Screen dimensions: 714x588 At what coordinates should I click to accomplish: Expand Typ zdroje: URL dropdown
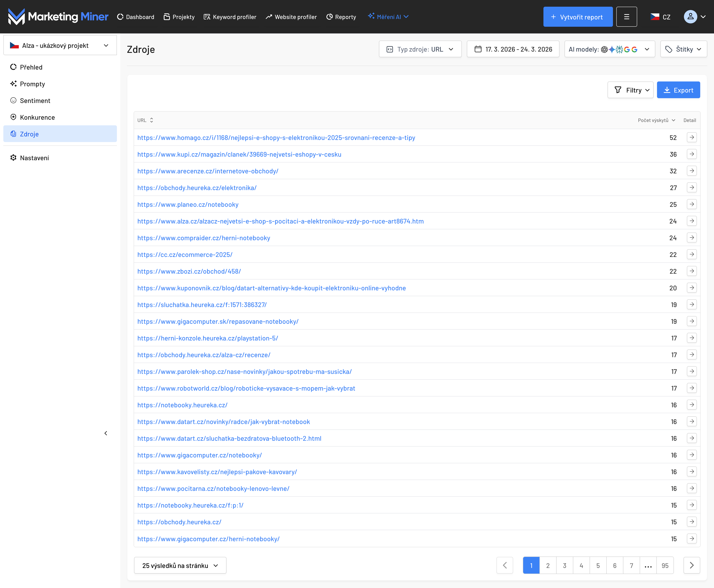tap(420, 49)
